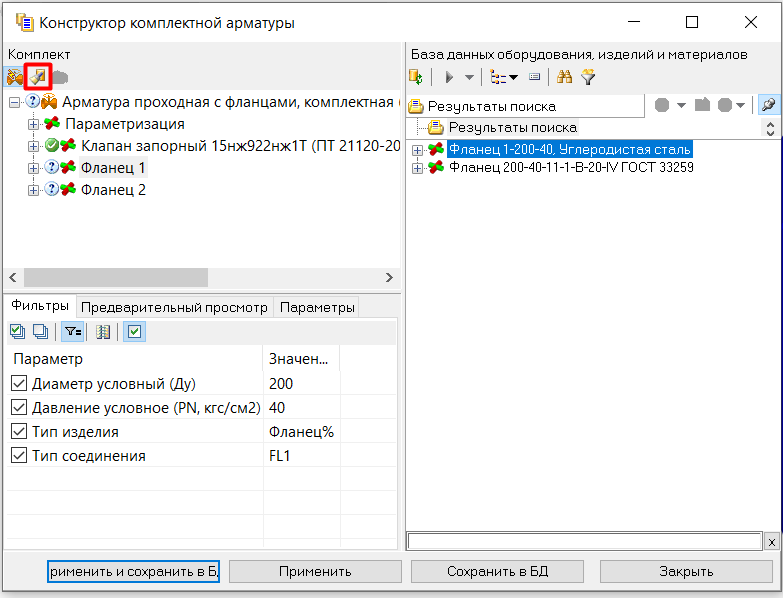Image resolution: width=784 pixels, height=599 pixels.
Task: Switch to Предварительный просмотр tab
Action: click(174, 307)
